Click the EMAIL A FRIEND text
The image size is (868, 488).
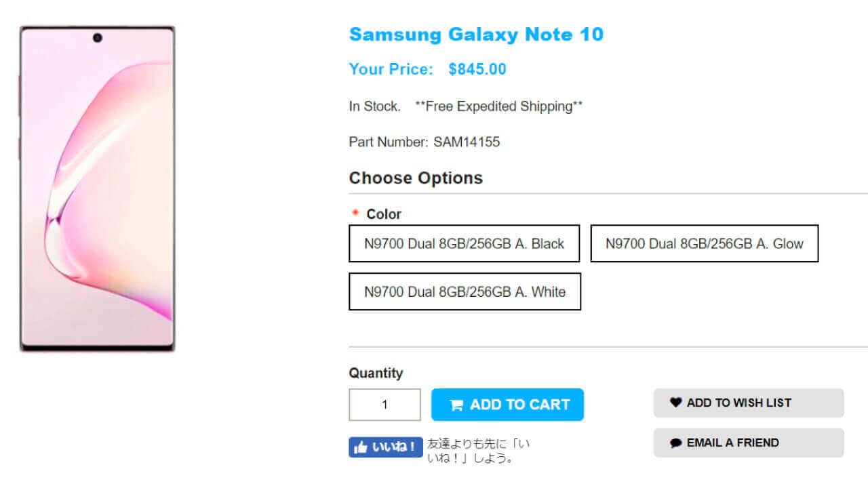732,443
